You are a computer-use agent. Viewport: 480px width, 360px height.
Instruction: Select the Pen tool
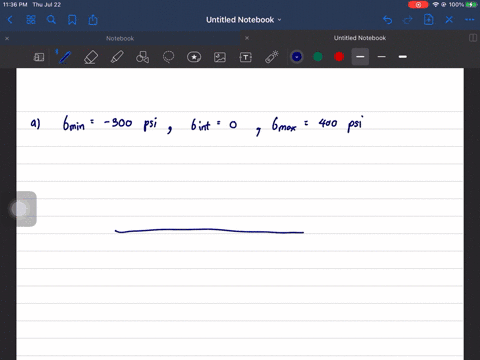(65, 57)
